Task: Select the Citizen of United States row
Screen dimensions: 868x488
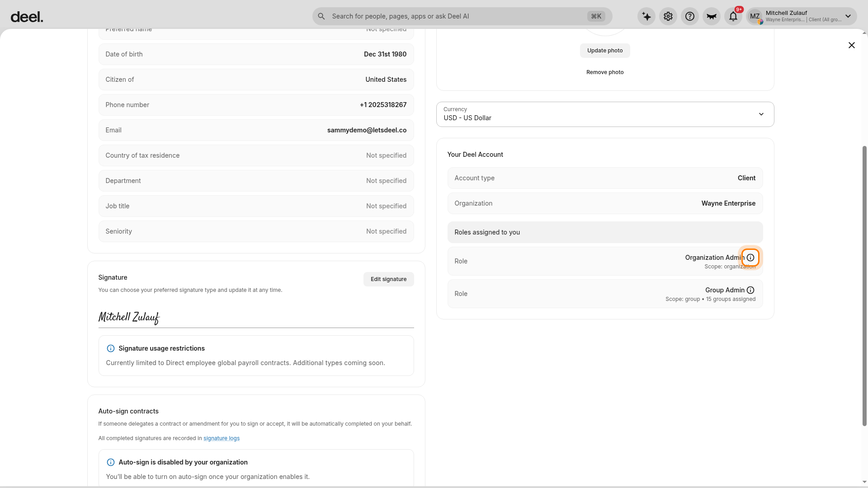Action: 256,80
